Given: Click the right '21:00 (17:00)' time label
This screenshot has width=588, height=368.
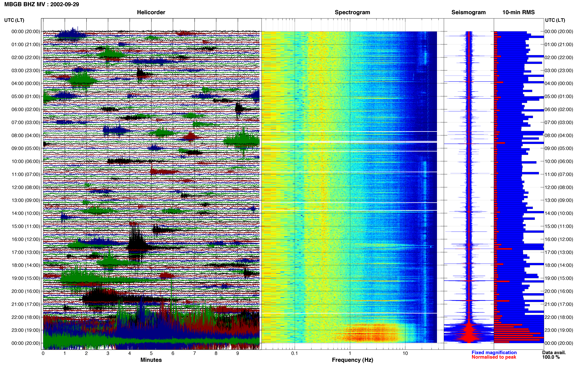Looking at the screenshot, I should click(559, 304).
